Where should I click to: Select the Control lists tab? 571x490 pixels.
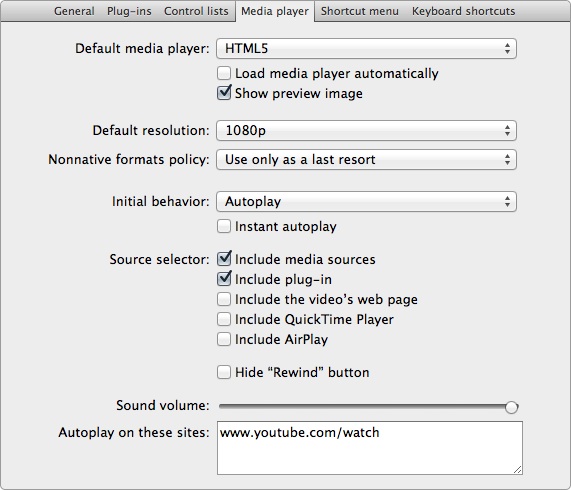pos(196,11)
